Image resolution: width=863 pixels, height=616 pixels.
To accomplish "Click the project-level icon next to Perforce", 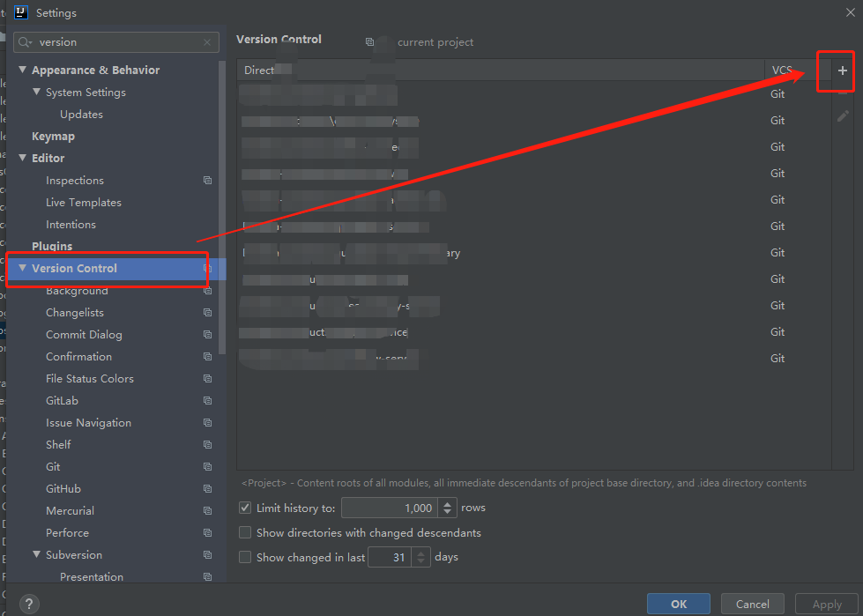I will click(207, 532).
